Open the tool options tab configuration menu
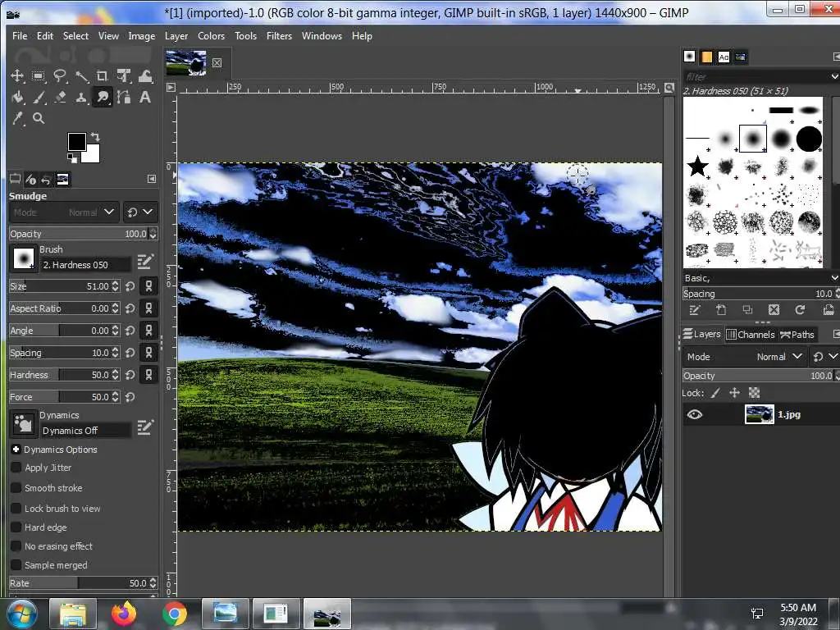840x630 pixels. coord(152,180)
